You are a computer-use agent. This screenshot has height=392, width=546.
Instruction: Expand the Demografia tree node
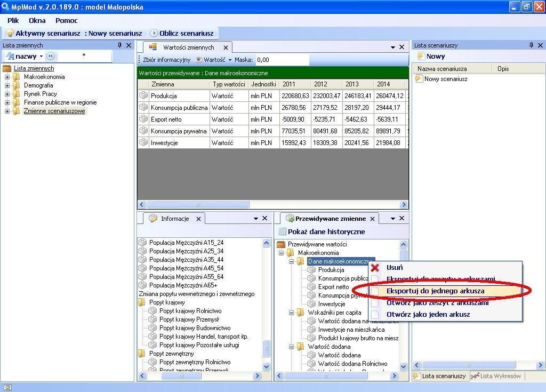7,85
